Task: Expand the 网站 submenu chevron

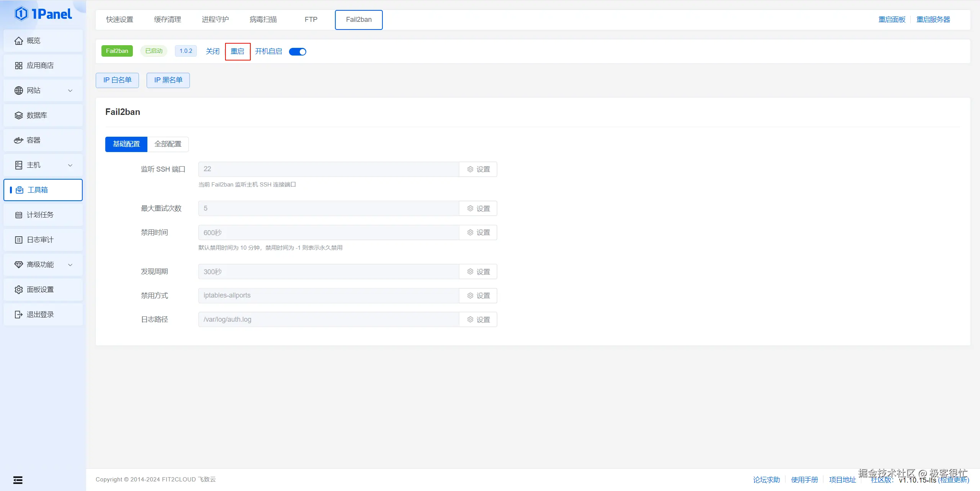Action: (70, 91)
